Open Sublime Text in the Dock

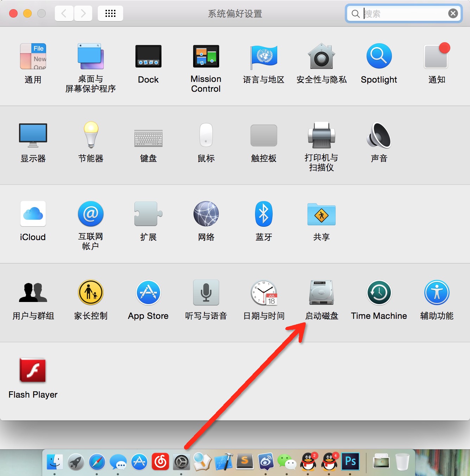245,462
